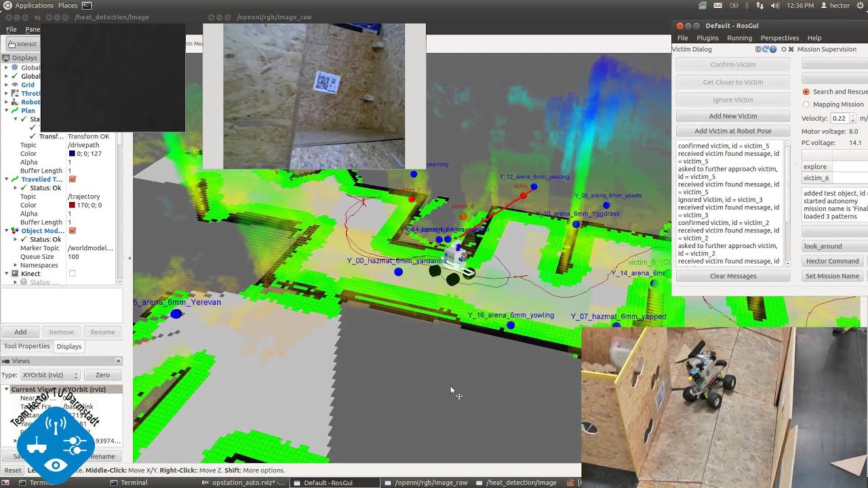Image resolution: width=868 pixels, height=488 pixels.
Task: Click the Grid display icon
Action: (15, 85)
